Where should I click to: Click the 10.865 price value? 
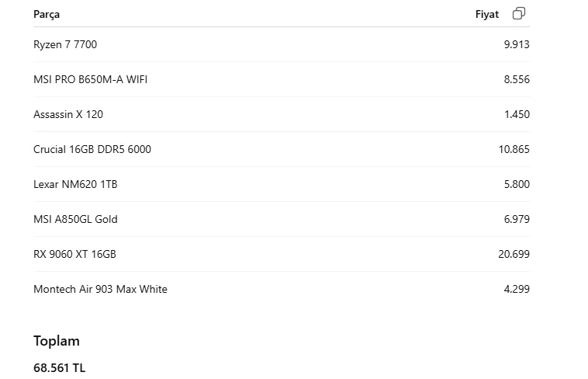click(x=514, y=149)
